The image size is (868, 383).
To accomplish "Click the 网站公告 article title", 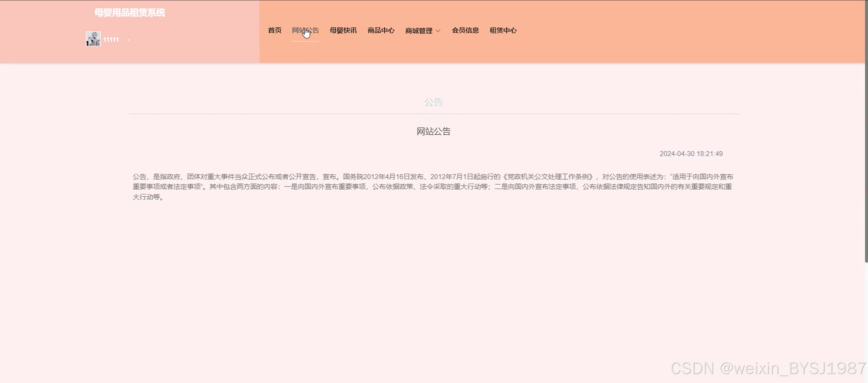I will coord(433,131).
